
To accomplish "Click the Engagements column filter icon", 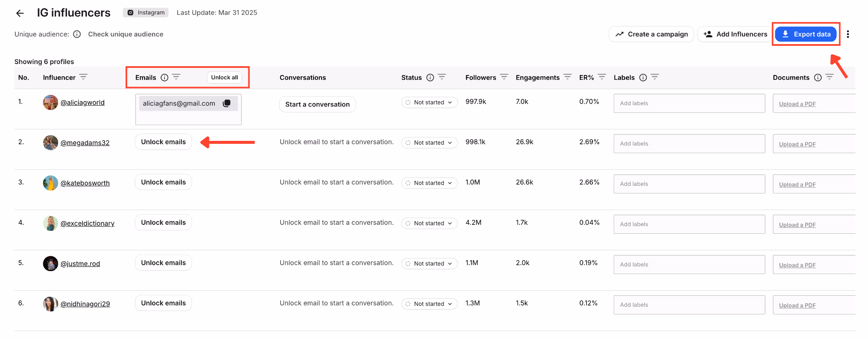I will click(x=568, y=77).
